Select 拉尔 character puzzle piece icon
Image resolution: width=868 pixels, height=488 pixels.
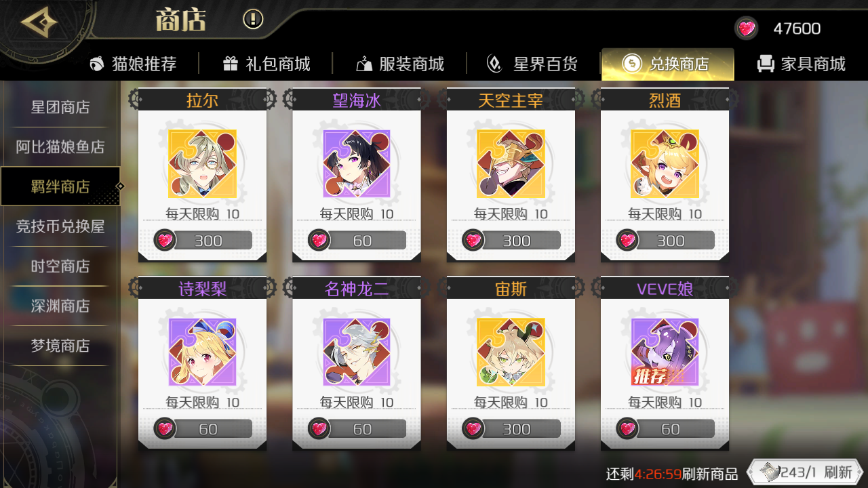click(x=202, y=164)
